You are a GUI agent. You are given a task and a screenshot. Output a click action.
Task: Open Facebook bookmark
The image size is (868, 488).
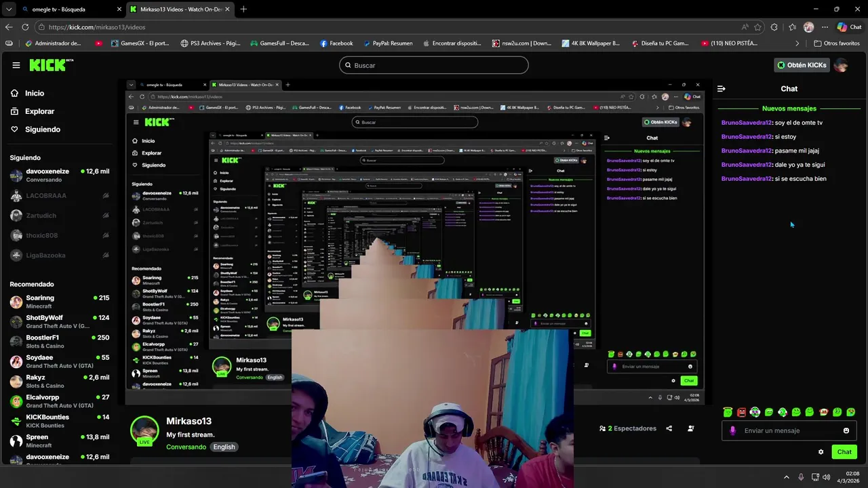336,43
